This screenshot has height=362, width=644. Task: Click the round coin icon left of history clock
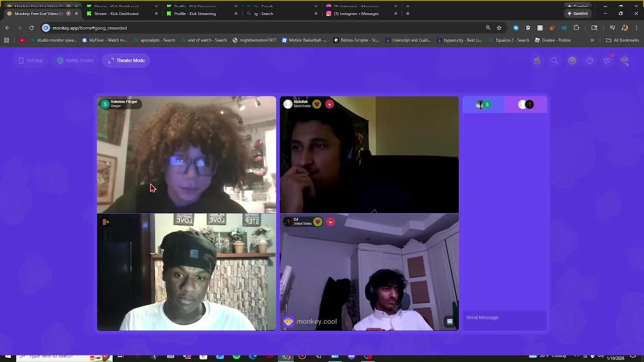tap(572, 60)
